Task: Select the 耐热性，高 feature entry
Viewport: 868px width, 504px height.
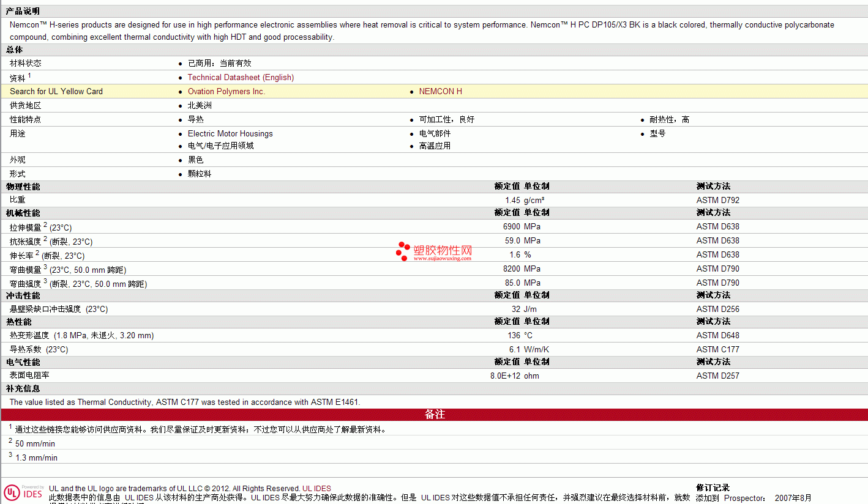Action: [x=670, y=120]
